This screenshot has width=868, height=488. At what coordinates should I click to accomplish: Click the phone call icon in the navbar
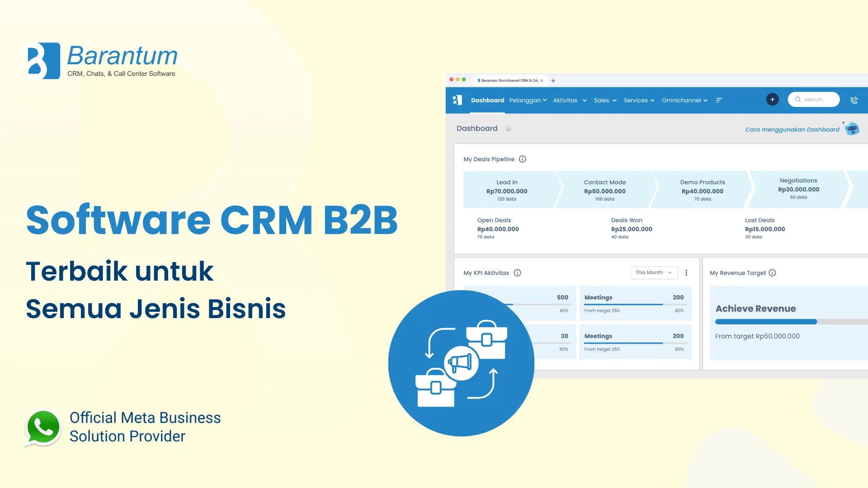pyautogui.click(x=854, y=100)
